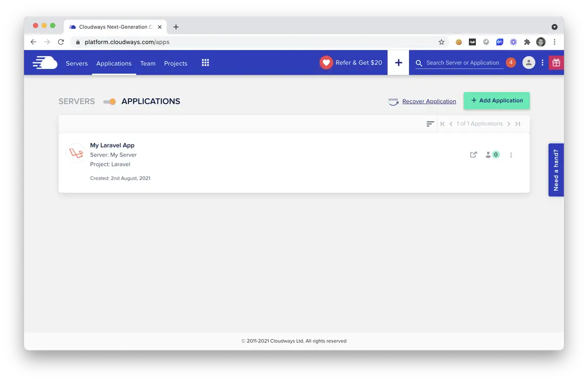Viewport: 588px width, 382px height.
Task: Click Refer & Get $20 text
Action: 359,63
